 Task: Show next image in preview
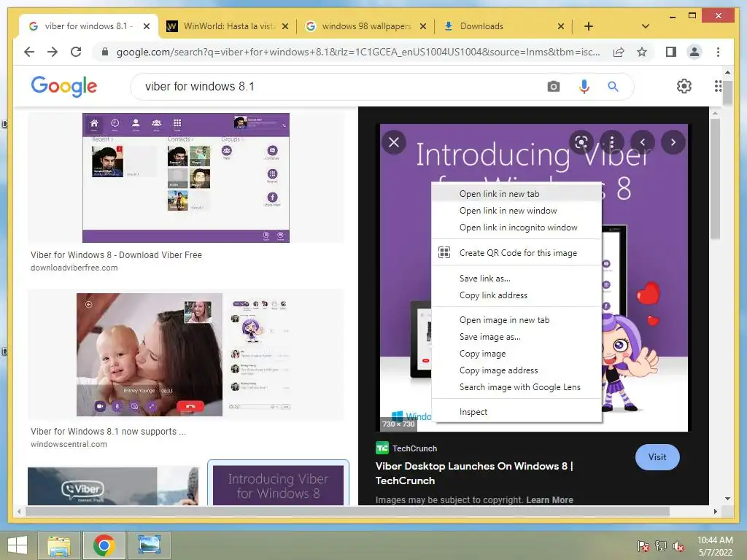(x=673, y=142)
